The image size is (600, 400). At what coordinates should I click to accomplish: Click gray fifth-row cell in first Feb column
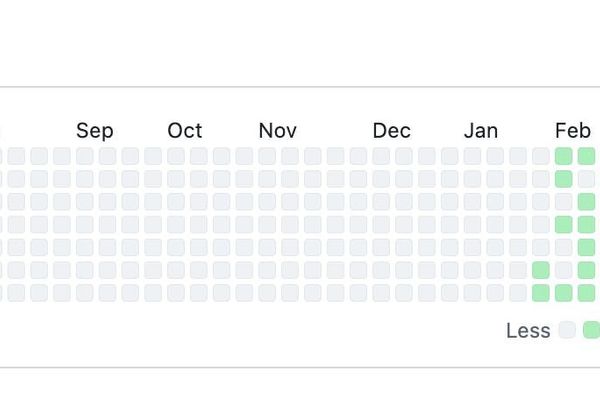(x=563, y=247)
